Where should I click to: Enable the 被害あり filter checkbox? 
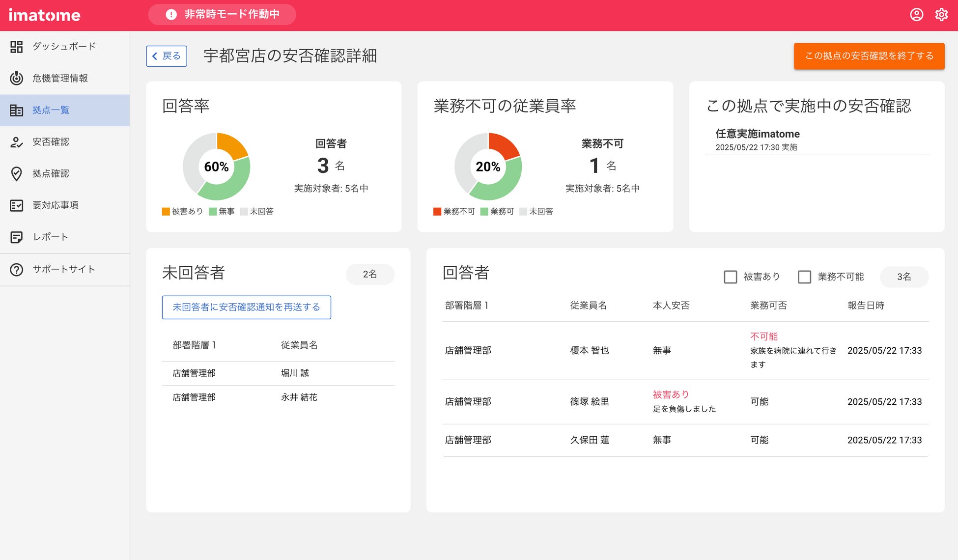coord(730,277)
